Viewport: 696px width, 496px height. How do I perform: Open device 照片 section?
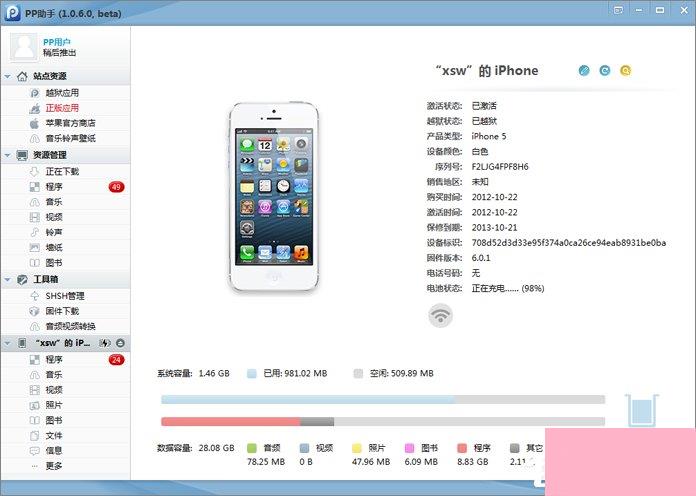click(x=54, y=405)
